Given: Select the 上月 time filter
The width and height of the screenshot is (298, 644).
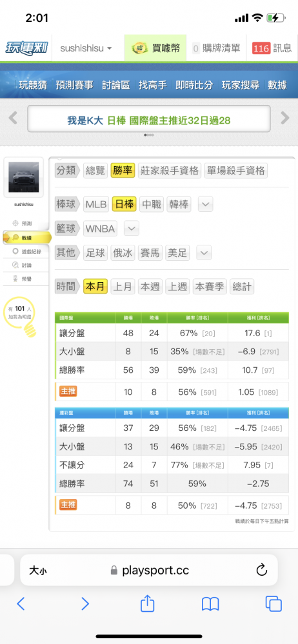Looking at the screenshot, I should pos(123,287).
